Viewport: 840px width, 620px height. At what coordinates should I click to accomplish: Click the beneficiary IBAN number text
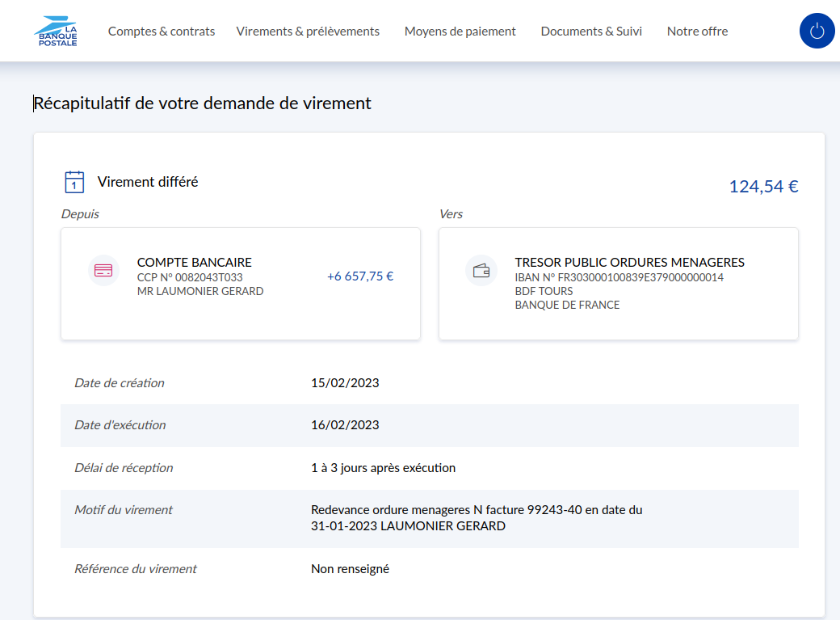tap(619, 277)
